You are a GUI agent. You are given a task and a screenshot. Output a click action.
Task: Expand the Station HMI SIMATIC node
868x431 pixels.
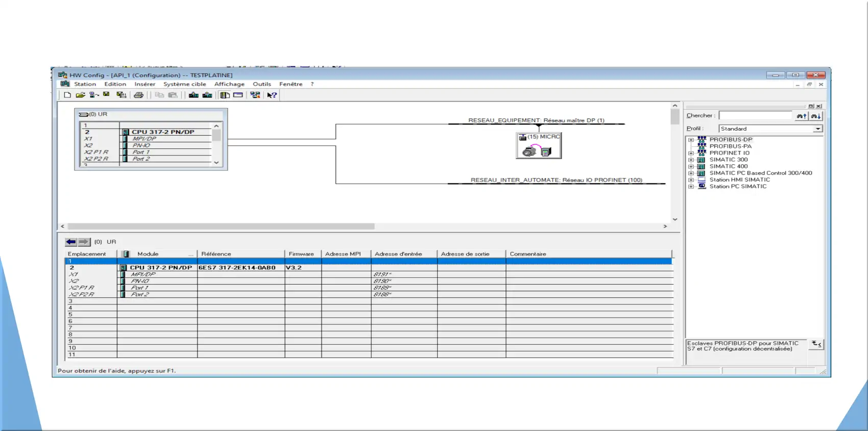691,180
